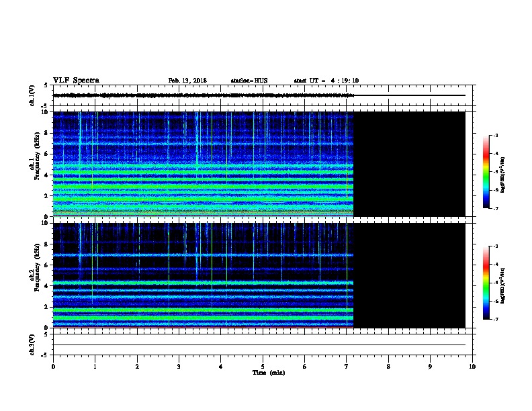The height and width of the screenshot is (411, 532).
Task: Click time axis tick label '5'
Action: [263, 367]
